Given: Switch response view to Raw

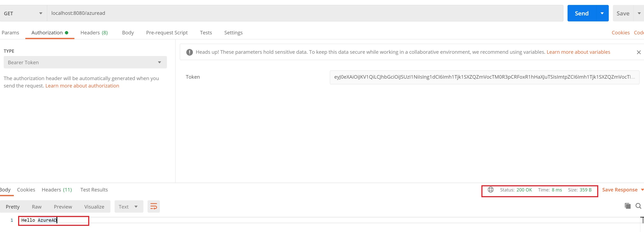Looking at the screenshot, I should (36, 206).
